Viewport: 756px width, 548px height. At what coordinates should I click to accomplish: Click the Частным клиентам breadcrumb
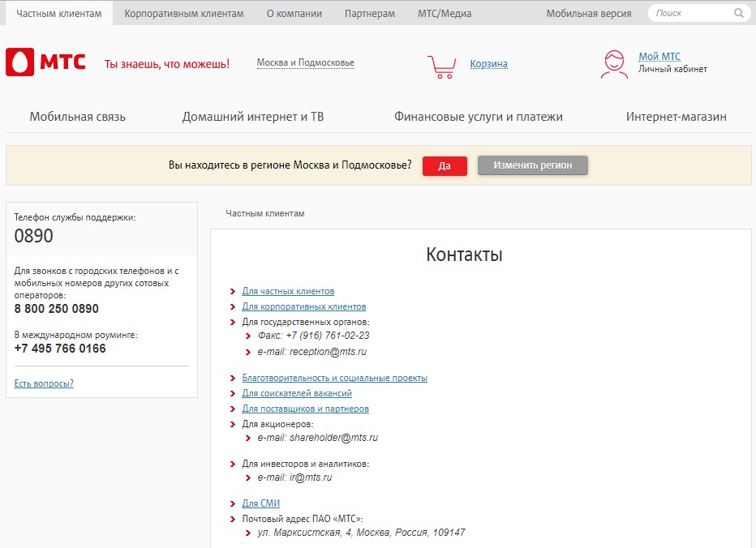265,213
